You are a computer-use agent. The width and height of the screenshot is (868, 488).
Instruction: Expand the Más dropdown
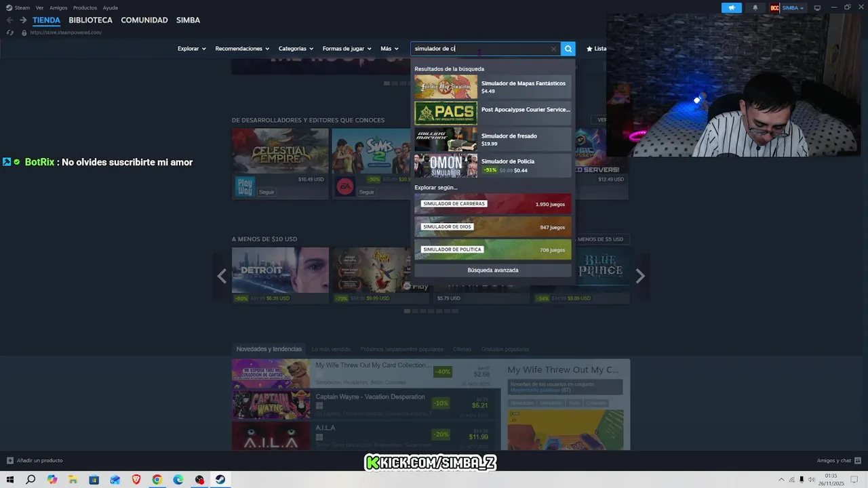pyautogui.click(x=389, y=49)
